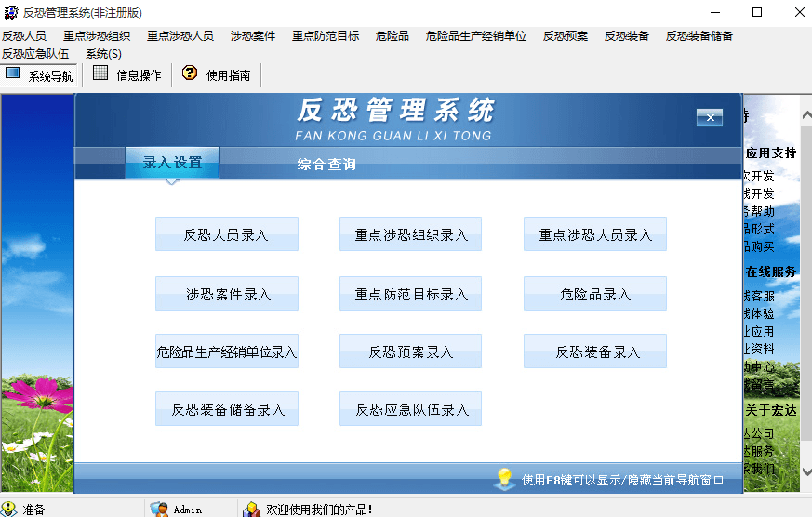Click the lightbulb tip icon in footer
Viewport: 812px width, 517px height.
(x=504, y=479)
